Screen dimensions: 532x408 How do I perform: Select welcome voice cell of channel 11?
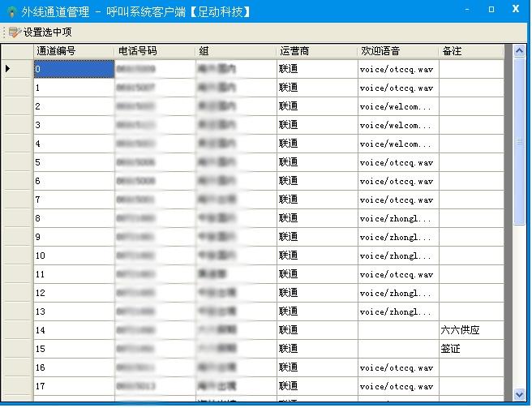[x=397, y=275]
